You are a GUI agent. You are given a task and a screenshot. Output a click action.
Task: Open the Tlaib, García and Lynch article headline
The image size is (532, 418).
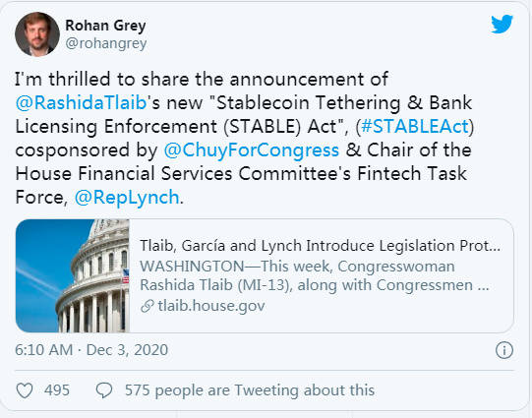coord(320,246)
